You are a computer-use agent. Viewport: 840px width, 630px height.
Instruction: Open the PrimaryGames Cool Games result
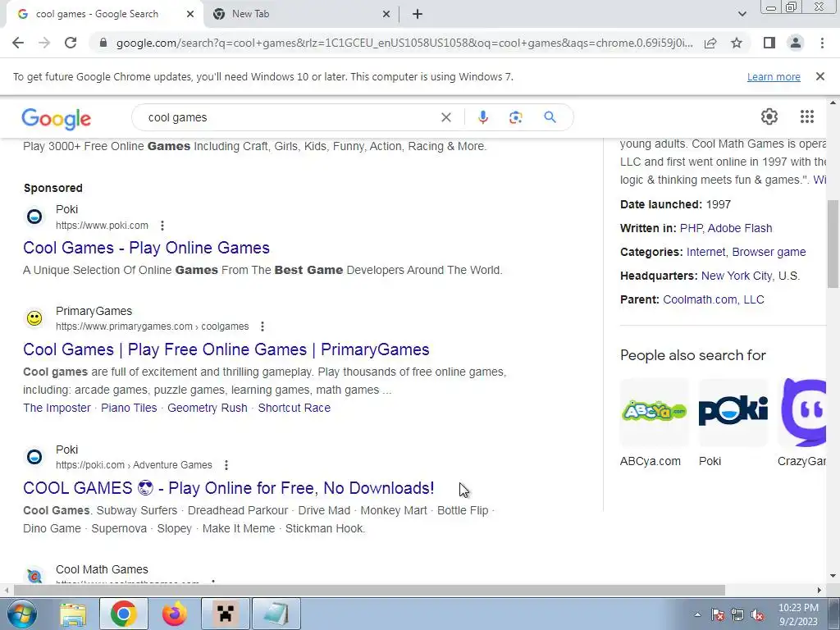226,349
